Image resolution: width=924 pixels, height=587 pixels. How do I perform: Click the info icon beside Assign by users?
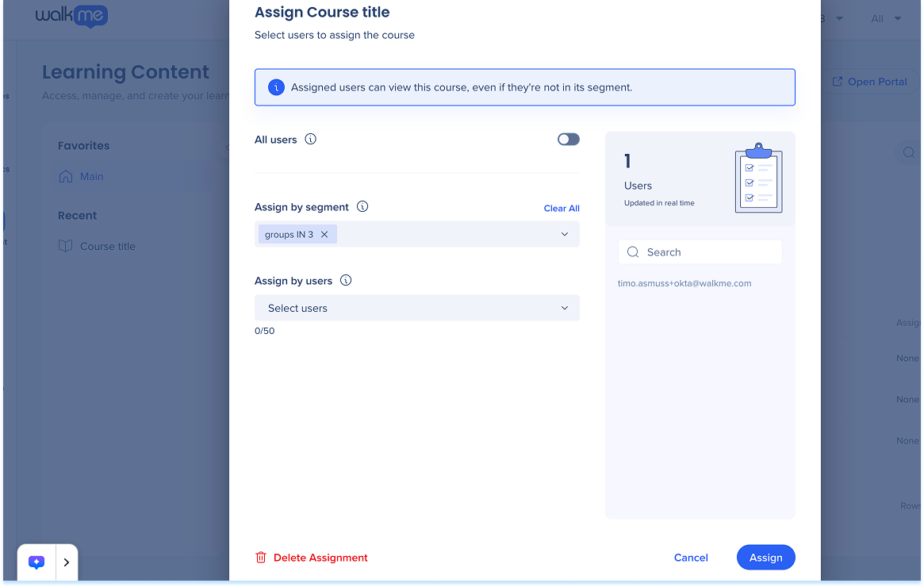coord(346,281)
